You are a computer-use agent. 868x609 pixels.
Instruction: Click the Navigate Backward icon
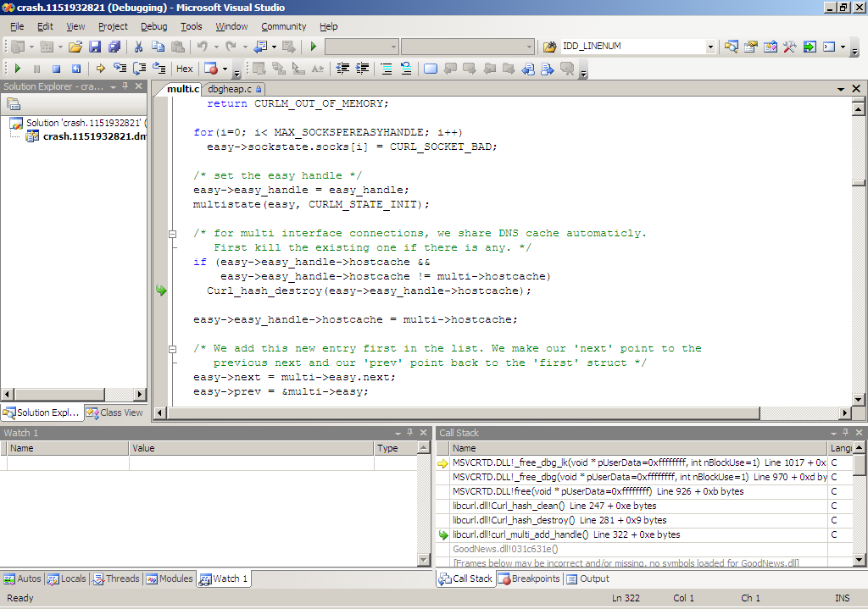(x=261, y=47)
